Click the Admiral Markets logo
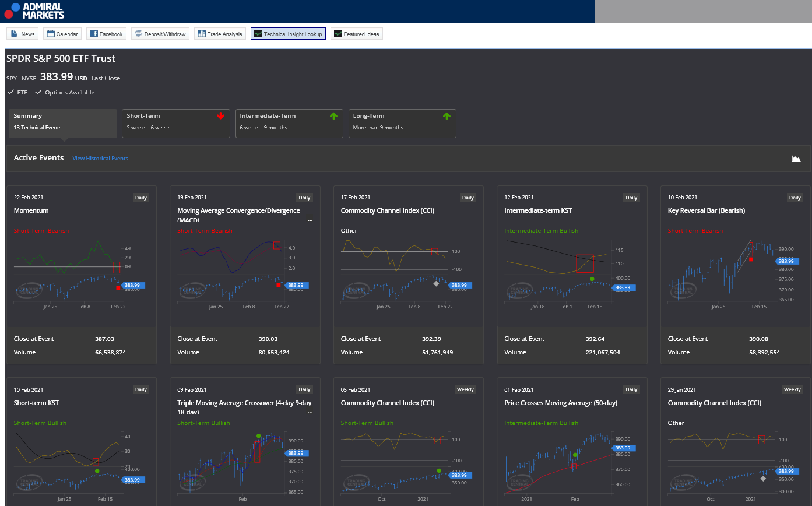This screenshot has height=506, width=812. point(34,10)
